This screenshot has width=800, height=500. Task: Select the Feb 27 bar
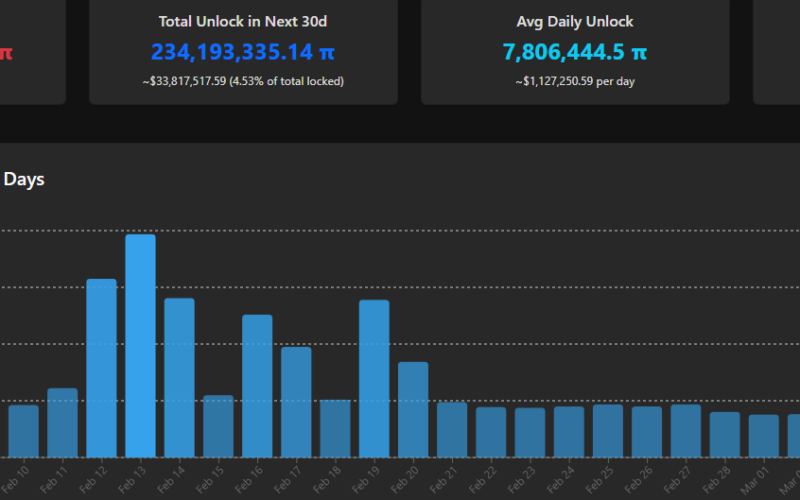[686, 430]
